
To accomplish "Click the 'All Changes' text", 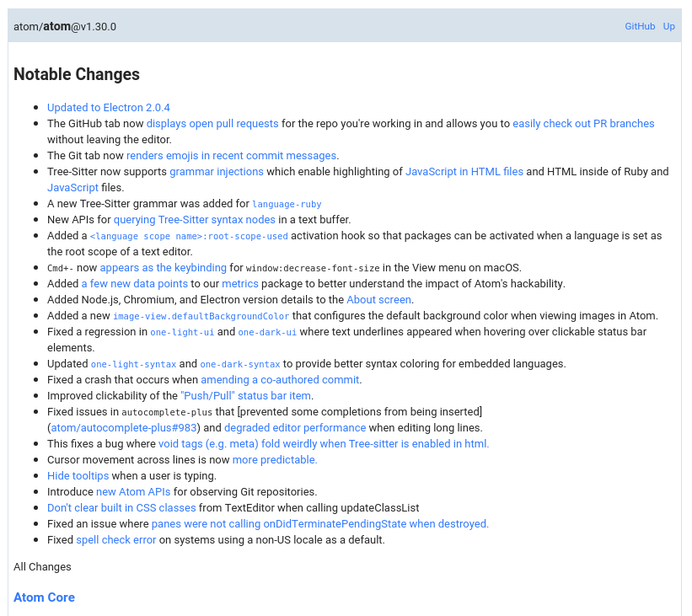I will pos(42,567).
